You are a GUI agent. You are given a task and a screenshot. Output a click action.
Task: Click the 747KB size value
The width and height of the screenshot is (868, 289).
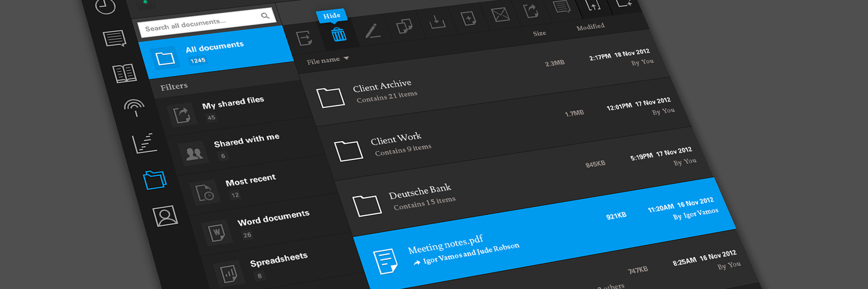[638, 271]
